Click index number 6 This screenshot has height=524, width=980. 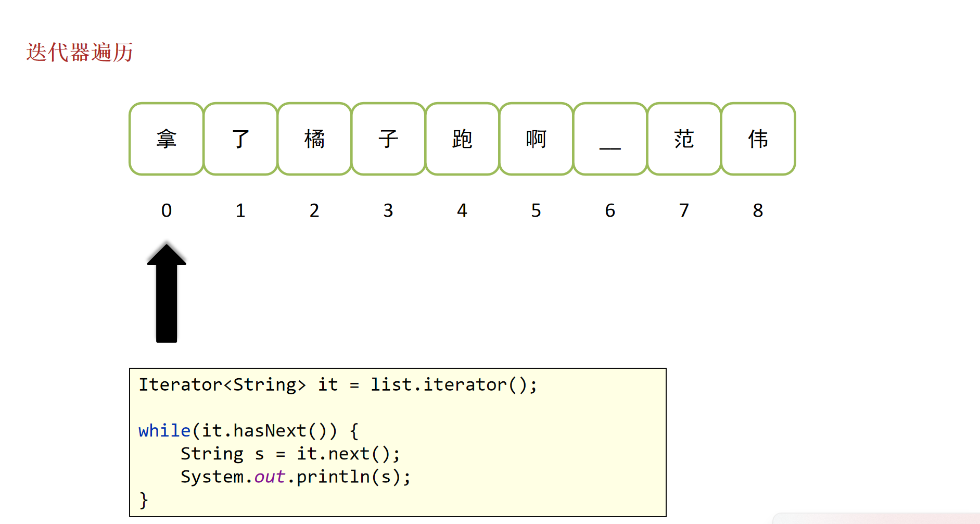[610, 210]
